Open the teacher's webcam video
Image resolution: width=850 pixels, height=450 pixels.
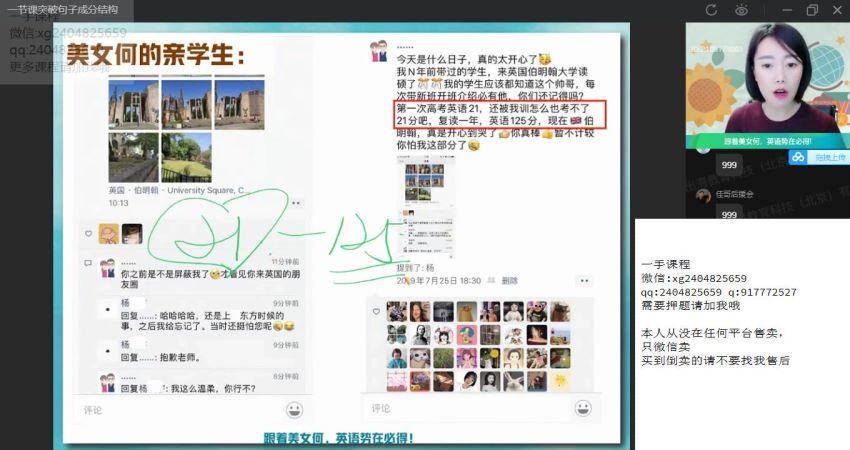(768, 86)
